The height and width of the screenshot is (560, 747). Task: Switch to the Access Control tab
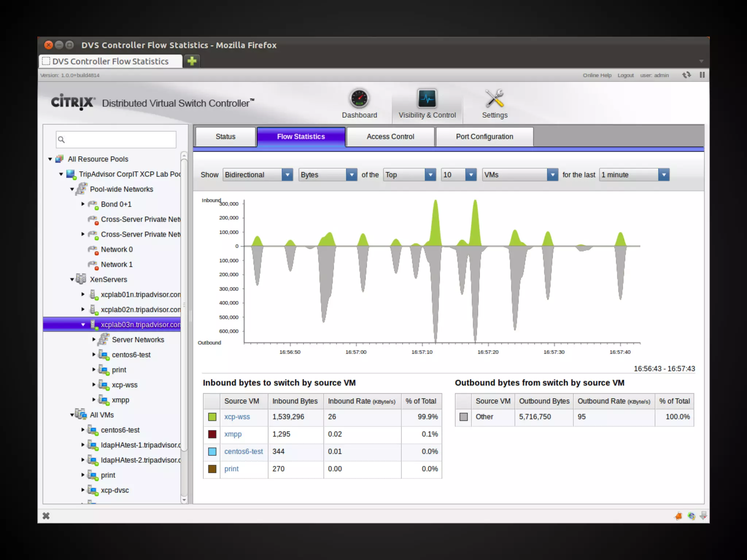pyautogui.click(x=390, y=137)
